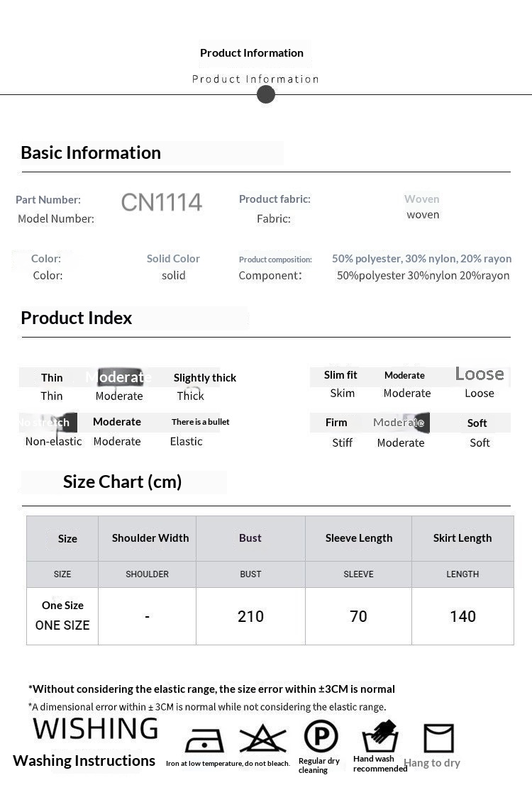Click the bust measurement value 210

[x=250, y=616]
